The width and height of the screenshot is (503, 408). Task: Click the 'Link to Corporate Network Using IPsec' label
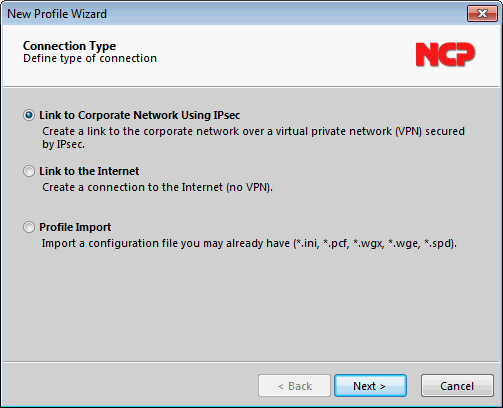[139, 115]
